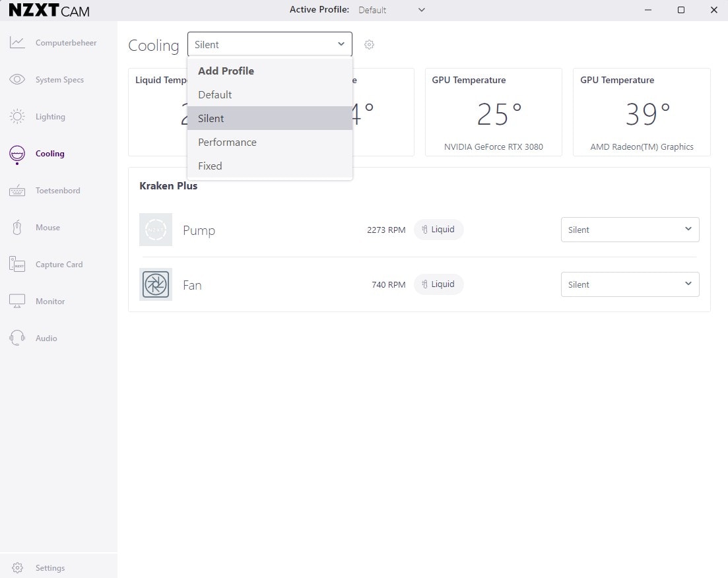Expand the Fan mode dropdown
The width and height of the screenshot is (728, 578).
tap(630, 284)
